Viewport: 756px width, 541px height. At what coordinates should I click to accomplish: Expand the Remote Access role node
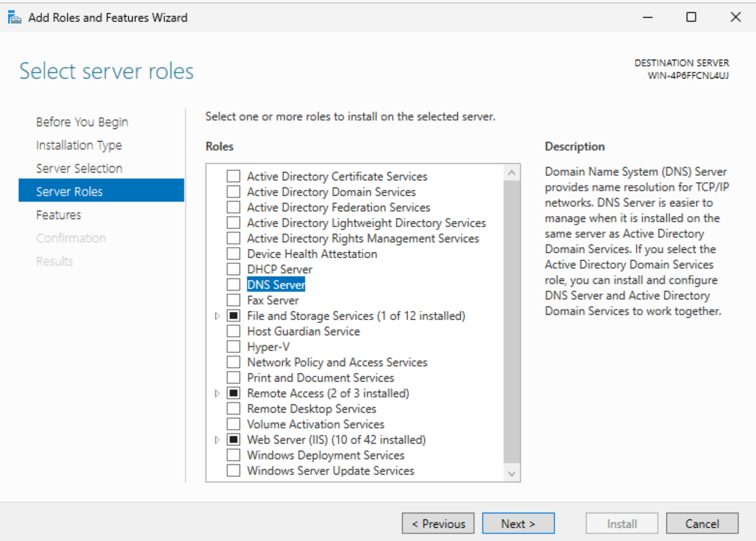point(217,393)
